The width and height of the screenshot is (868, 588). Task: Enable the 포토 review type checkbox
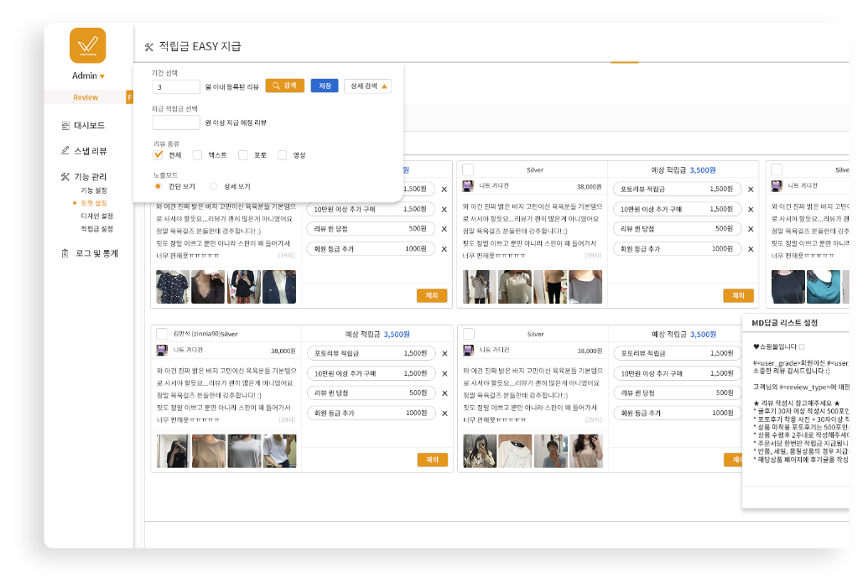(243, 155)
